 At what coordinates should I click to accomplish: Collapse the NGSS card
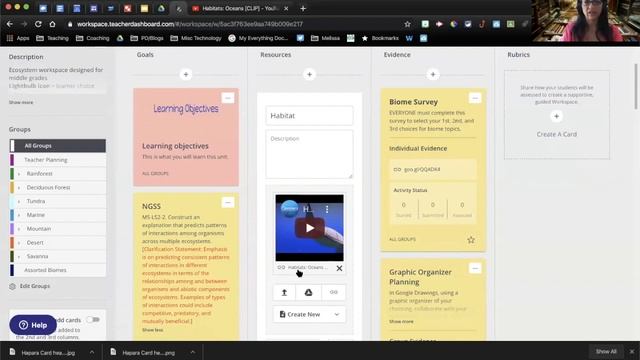click(x=228, y=202)
